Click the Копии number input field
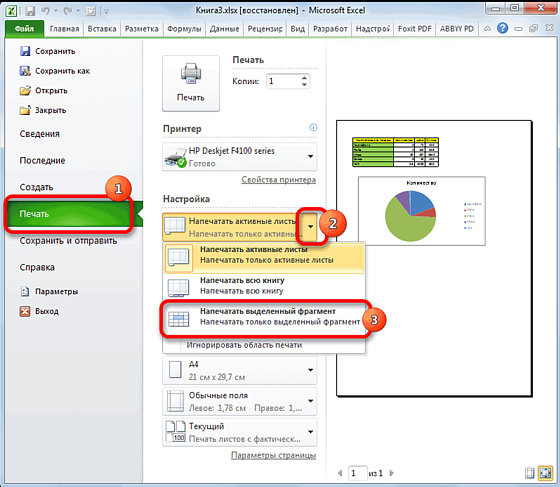Screen dimensions: 560x487 (283, 81)
